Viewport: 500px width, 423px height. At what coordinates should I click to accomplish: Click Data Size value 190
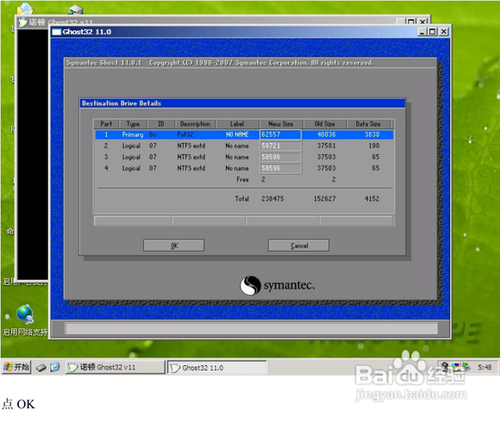[374, 146]
